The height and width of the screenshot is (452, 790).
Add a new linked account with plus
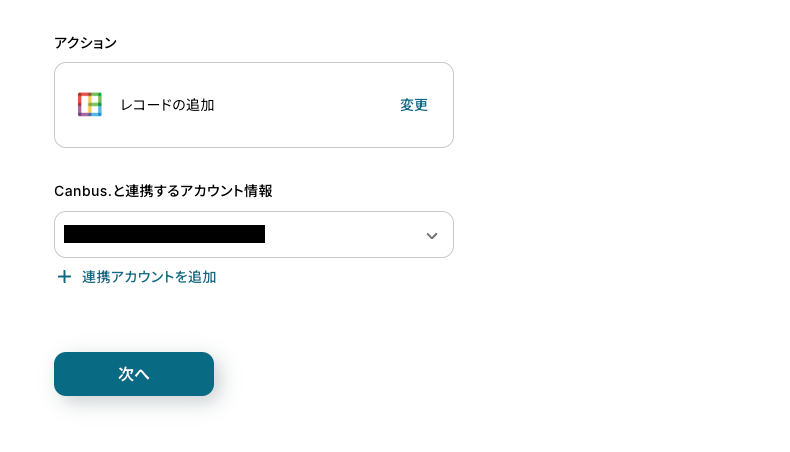(x=64, y=277)
